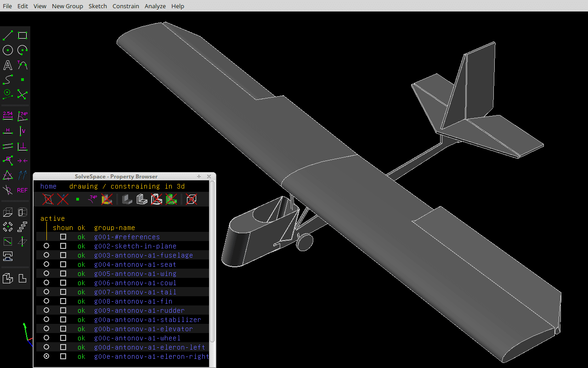Image resolution: width=588 pixels, height=368 pixels.
Task: Create a new lathe group
Action: click(x=23, y=212)
